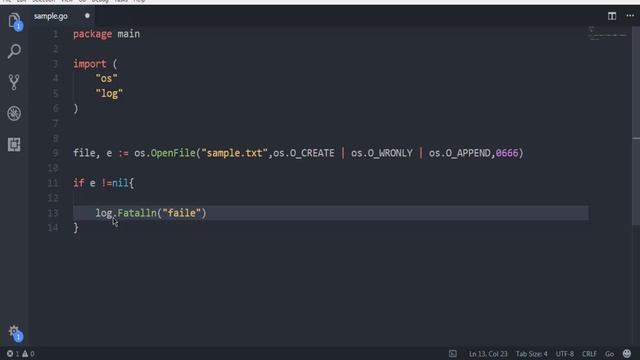Open the Debug view in the activity bar
The width and height of the screenshot is (640, 360).
pos(14,113)
